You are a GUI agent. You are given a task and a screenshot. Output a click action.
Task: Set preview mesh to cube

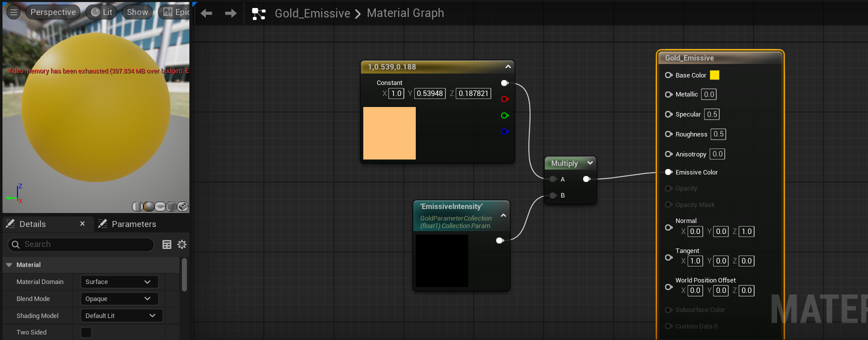point(171,206)
